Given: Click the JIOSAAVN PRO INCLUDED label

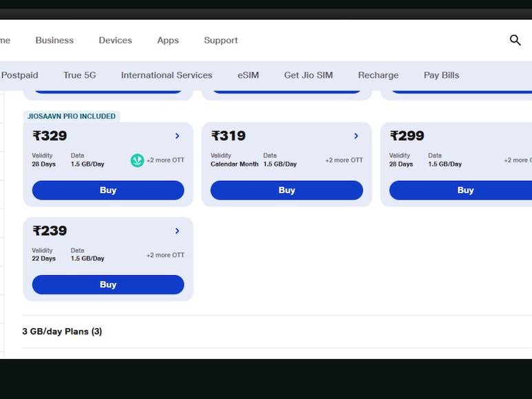Looking at the screenshot, I should pos(72,116).
